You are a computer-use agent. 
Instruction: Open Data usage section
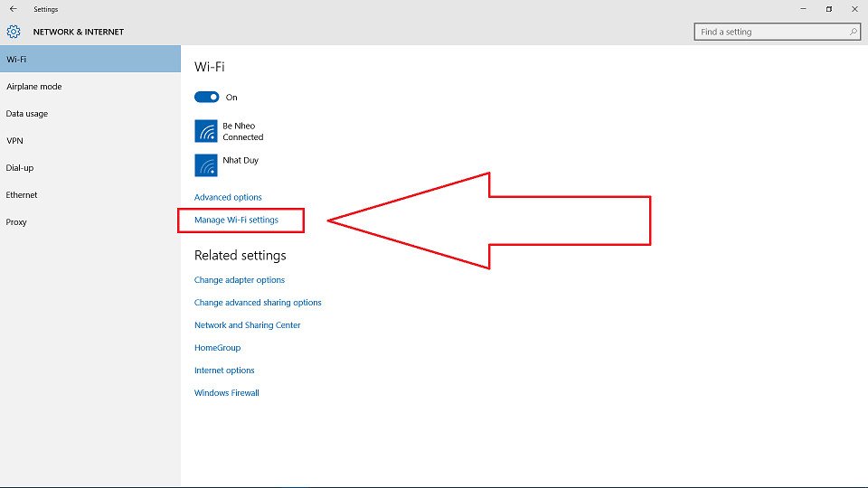(x=90, y=114)
